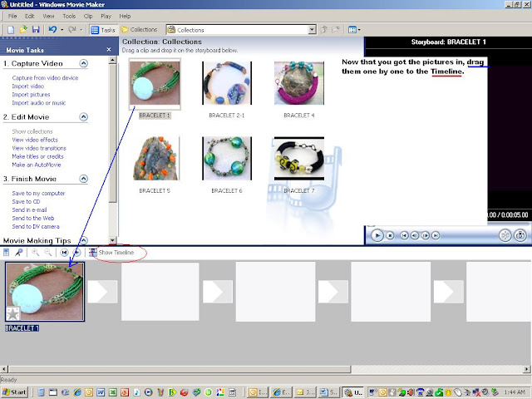Click the monitor Forward button
This screenshot has height=399, width=532.
(x=436, y=235)
